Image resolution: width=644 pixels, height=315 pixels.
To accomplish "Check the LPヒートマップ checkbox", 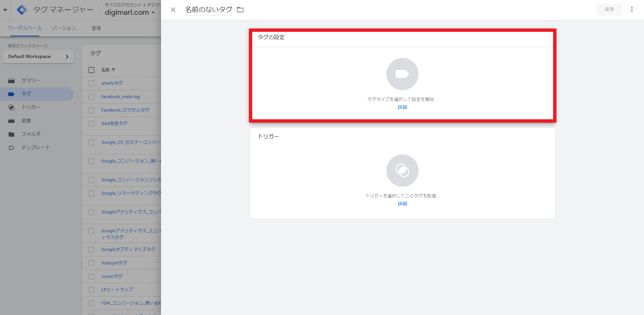I will [x=91, y=290].
